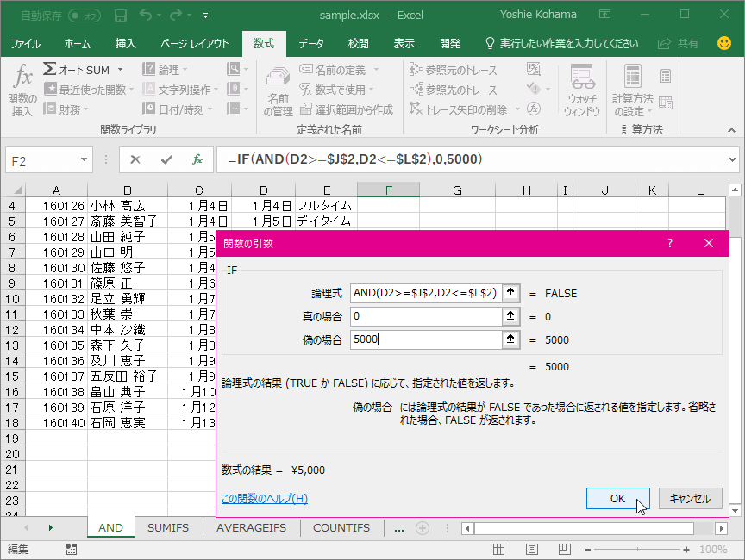Click the add new sheet plus button
This screenshot has width=745, height=560.
click(423, 528)
